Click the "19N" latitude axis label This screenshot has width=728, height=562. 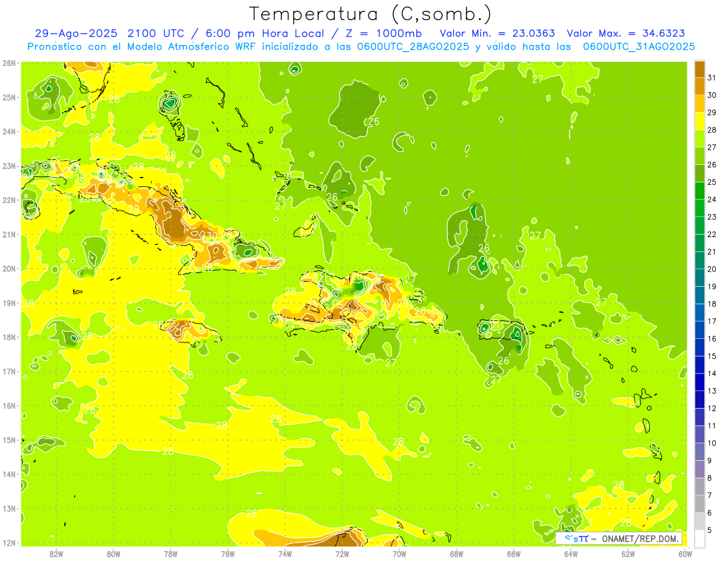[x=9, y=303]
